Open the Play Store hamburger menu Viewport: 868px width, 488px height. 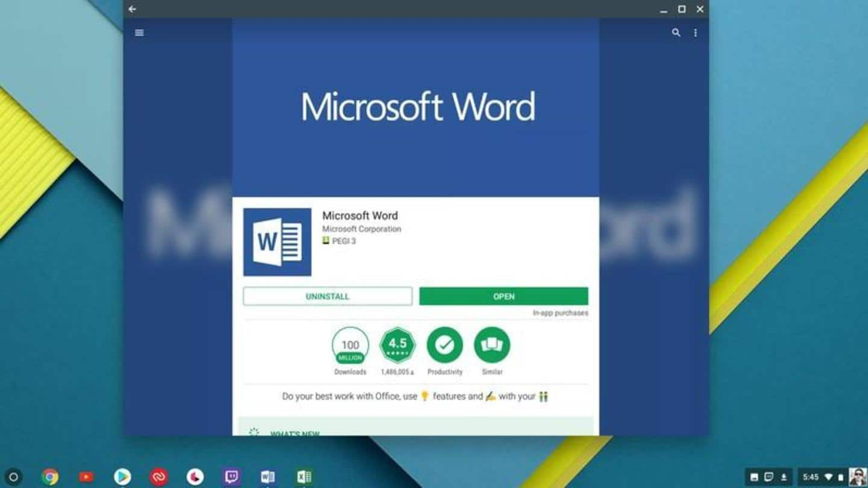(x=139, y=33)
